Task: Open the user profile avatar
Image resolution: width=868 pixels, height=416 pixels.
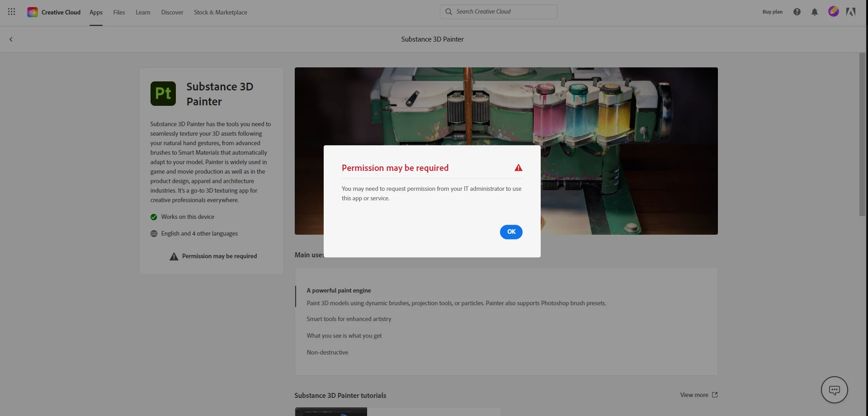Action: pyautogui.click(x=833, y=12)
